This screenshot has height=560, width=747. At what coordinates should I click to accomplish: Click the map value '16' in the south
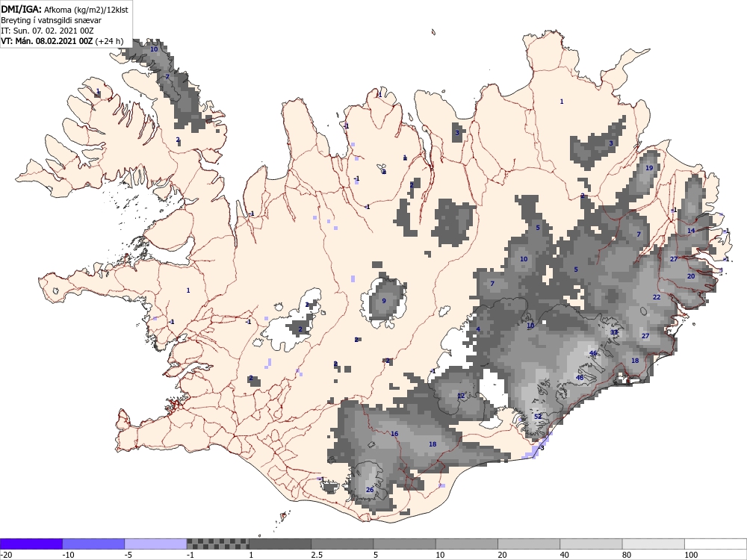394,433
